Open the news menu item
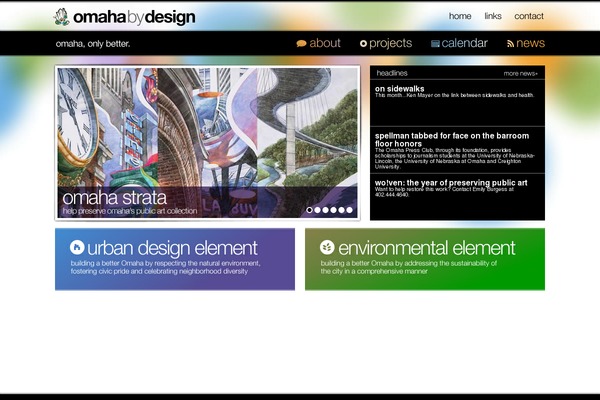The width and height of the screenshot is (600, 400). pos(530,43)
